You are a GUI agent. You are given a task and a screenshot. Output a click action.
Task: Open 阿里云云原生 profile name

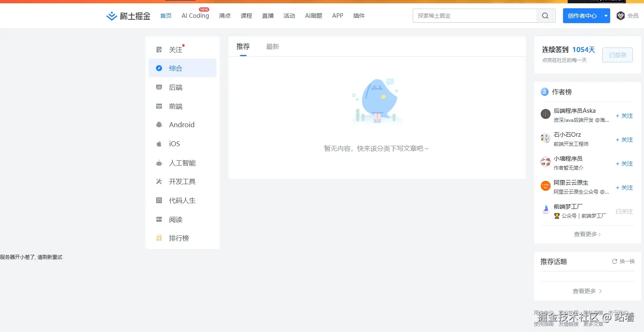pyautogui.click(x=571, y=183)
